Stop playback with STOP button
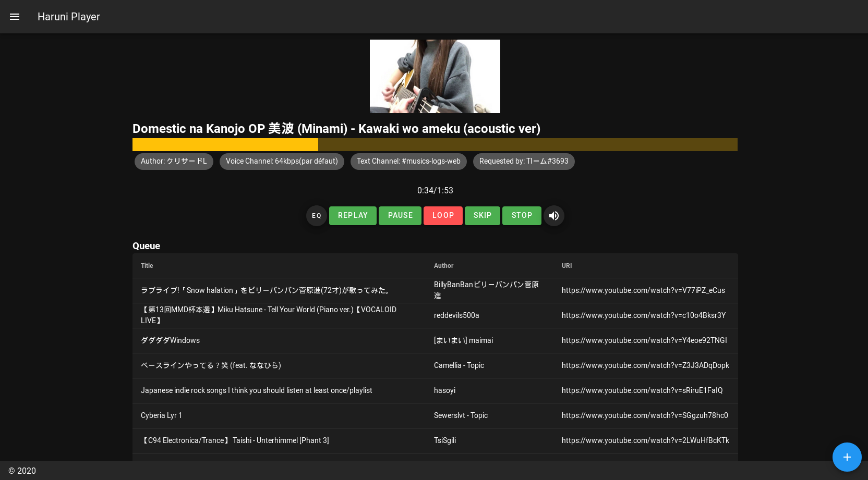This screenshot has height=480, width=868. 522,216
